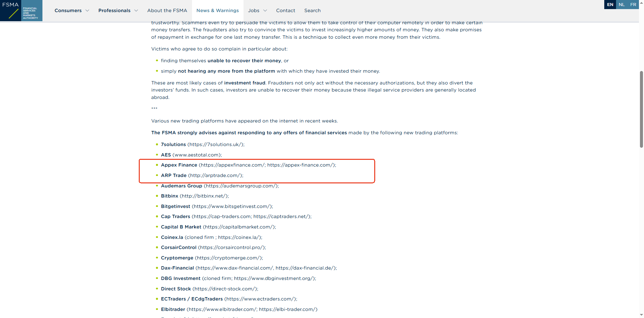
Task: Select the ECTraders / ECdgTraders entry
Action: pyautogui.click(x=229, y=299)
